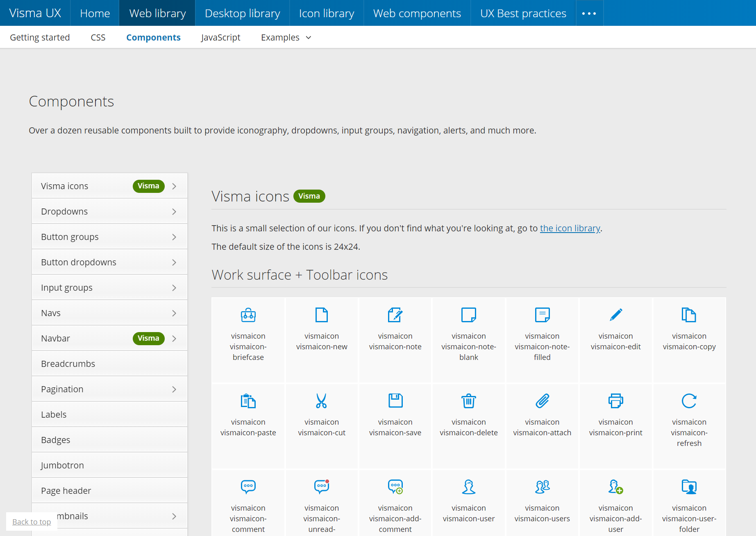Click the Components page title
The image size is (756, 536).
click(71, 101)
